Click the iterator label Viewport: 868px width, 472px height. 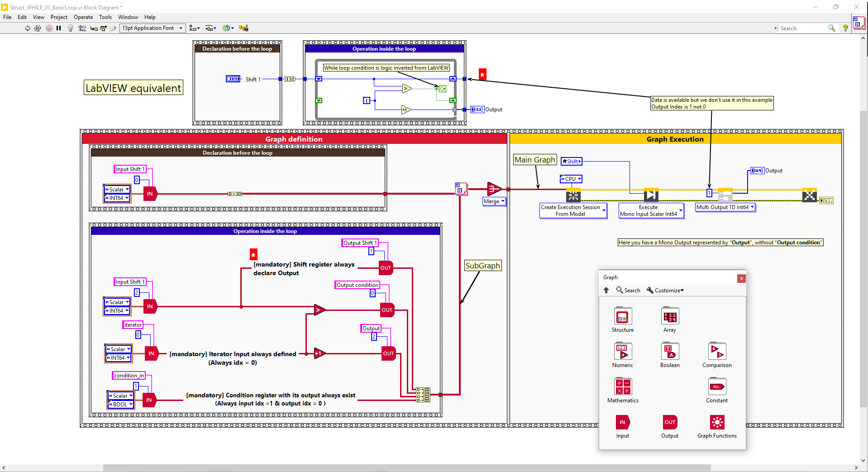point(133,325)
